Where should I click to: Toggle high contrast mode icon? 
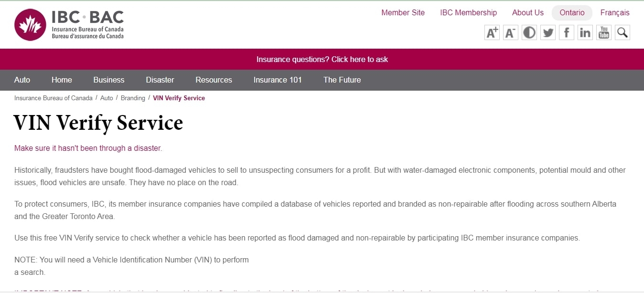point(529,32)
